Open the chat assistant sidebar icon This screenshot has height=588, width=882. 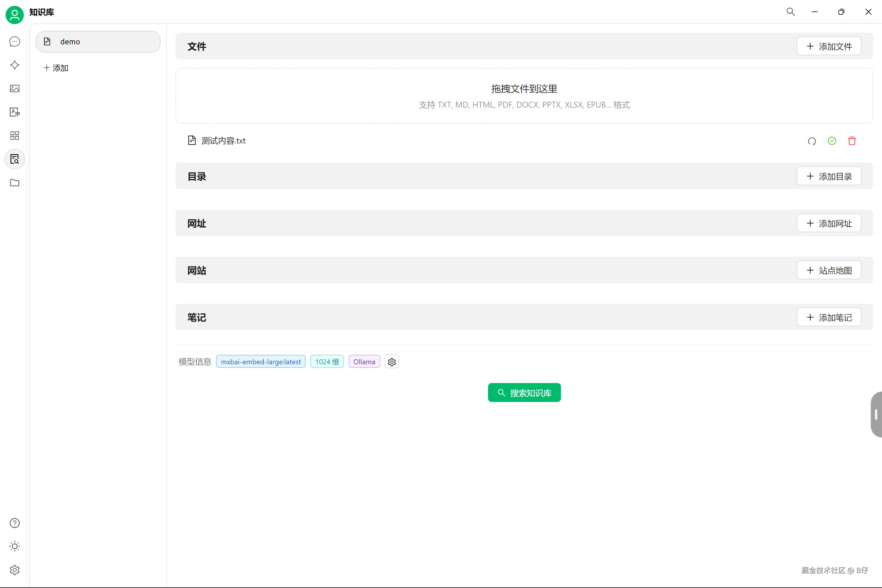click(x=15, y=42)
